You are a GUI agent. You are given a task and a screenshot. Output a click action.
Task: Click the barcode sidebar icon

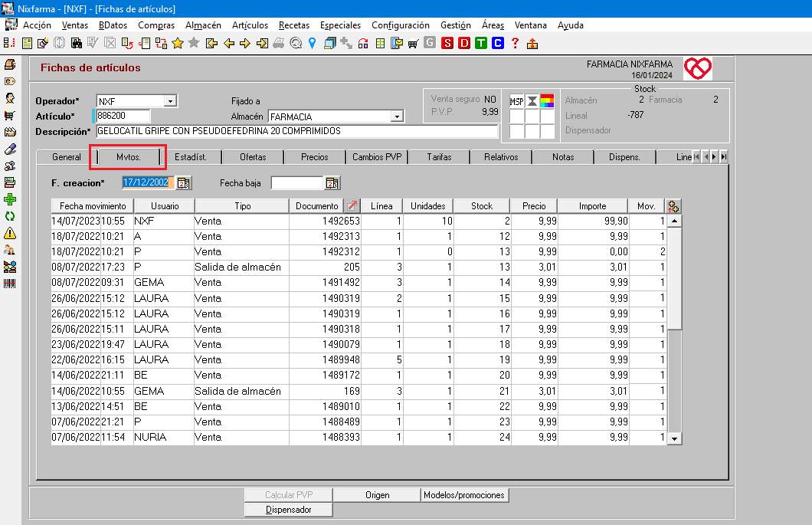[x=10, y=284]
